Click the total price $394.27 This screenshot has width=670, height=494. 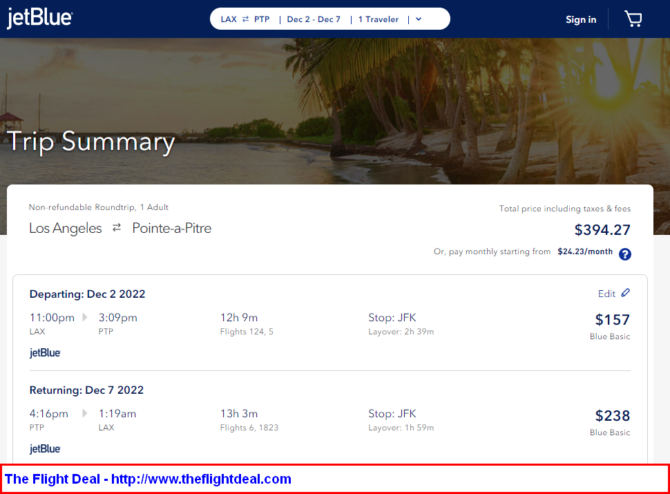602,230
